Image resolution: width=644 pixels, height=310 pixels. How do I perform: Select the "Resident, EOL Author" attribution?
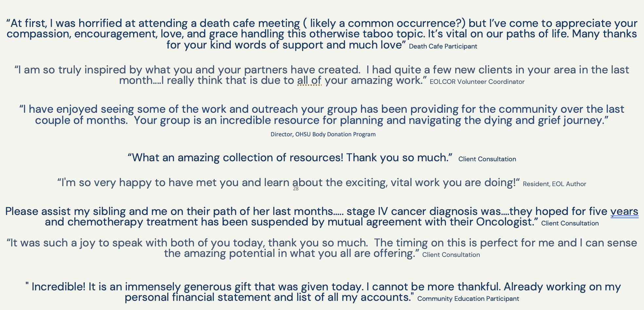[554, 184]
